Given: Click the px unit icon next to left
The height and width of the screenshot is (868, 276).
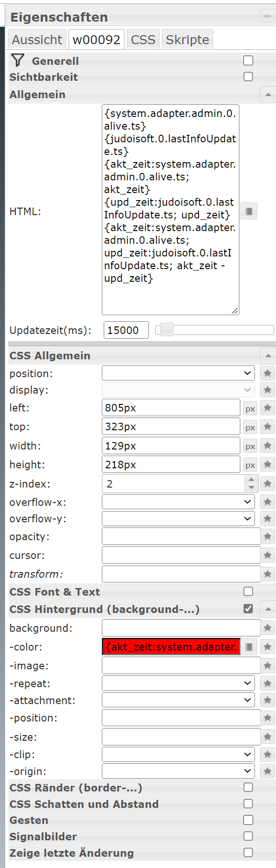Looking at the screenshot, I should tap(250, 408).
